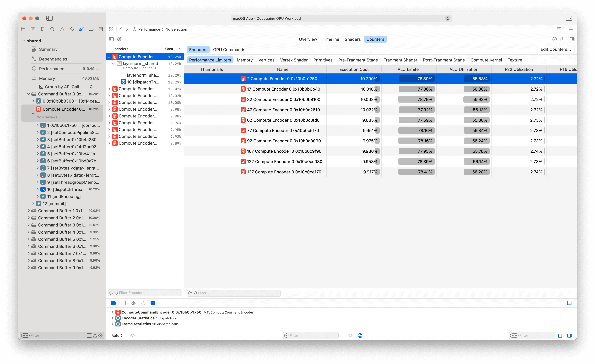Select the issues navigator warning triangle icon
This screenshot has width=595, height=364.
coord(62,29)
